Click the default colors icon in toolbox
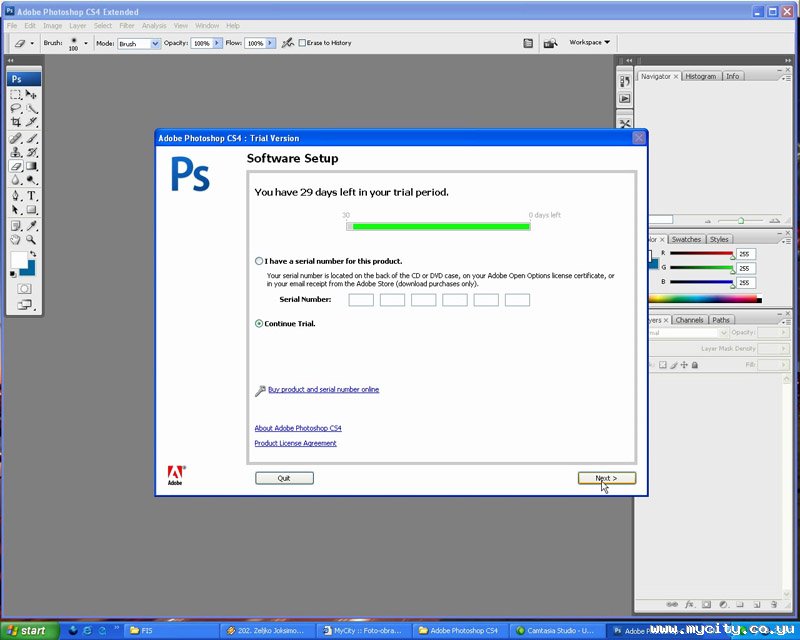 point(13,274)
